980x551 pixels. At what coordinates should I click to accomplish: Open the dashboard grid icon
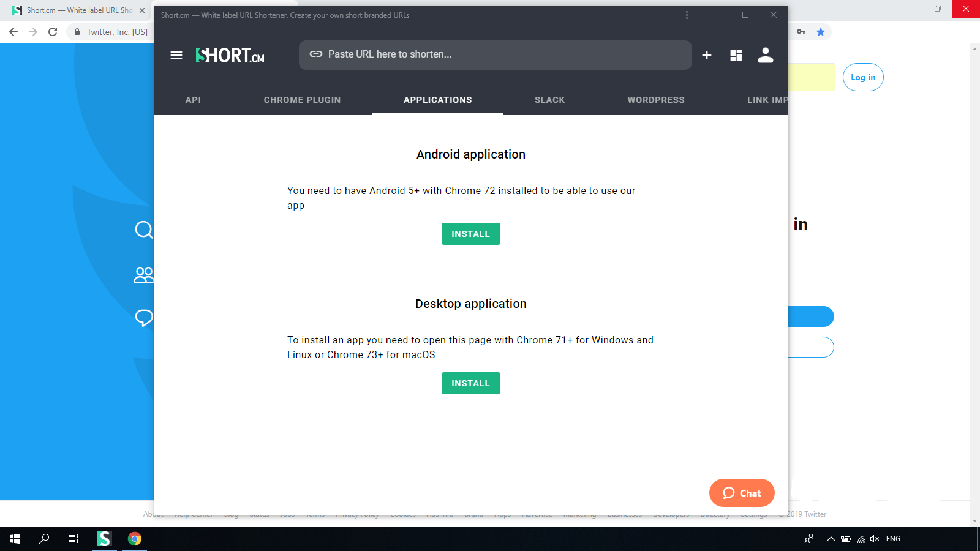(736, 55)
